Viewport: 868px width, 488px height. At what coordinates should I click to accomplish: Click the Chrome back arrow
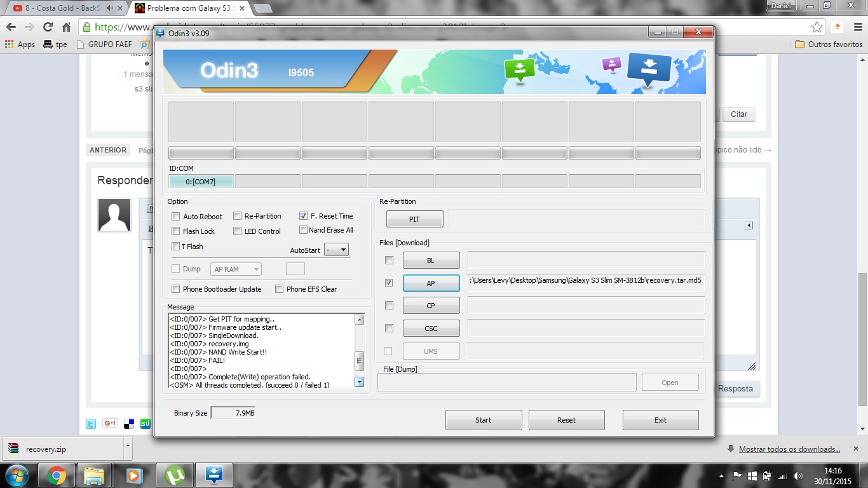pos(11,27)
